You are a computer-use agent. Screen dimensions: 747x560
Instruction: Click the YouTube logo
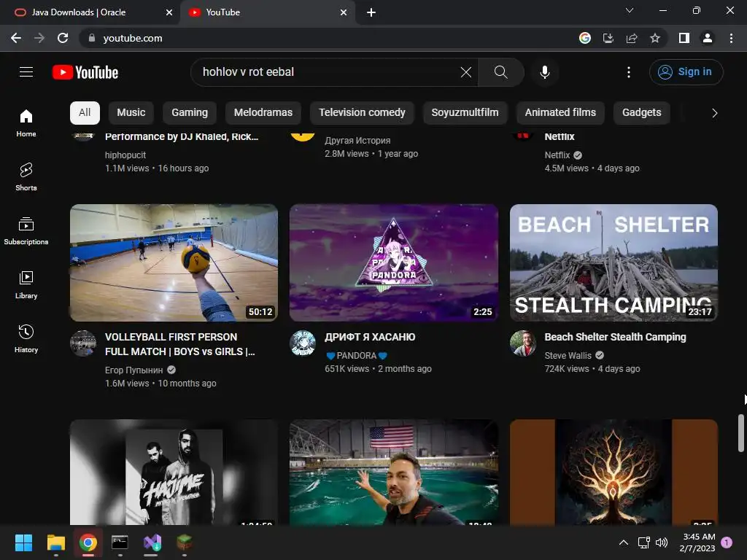(x=85, y=72)
